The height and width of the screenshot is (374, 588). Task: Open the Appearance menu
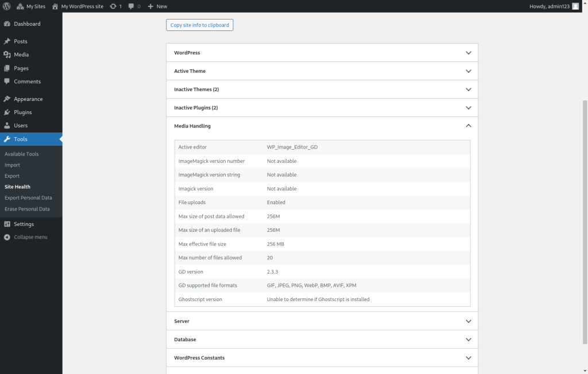(28, 99)
